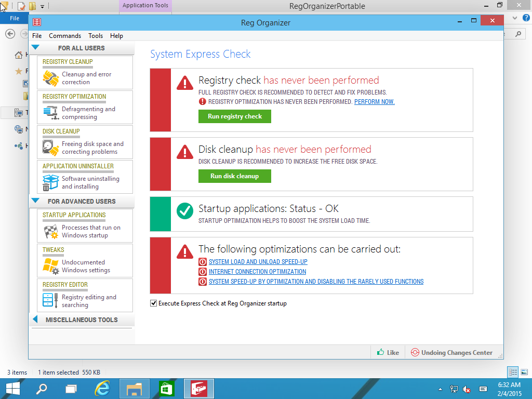Open Internet Explorer from the taskbar
The image size is (532, 399).
[x=102, y=388]
